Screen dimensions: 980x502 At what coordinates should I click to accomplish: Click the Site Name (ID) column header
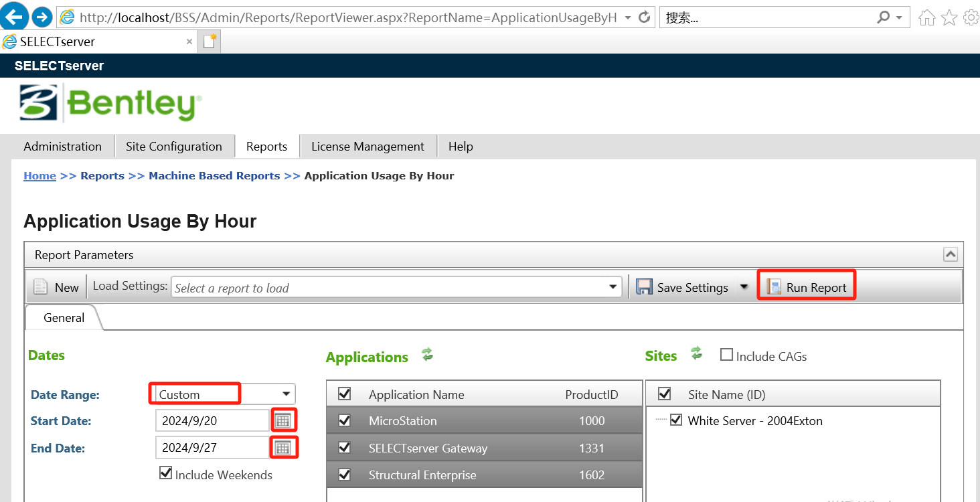click(x=727, y=395)
